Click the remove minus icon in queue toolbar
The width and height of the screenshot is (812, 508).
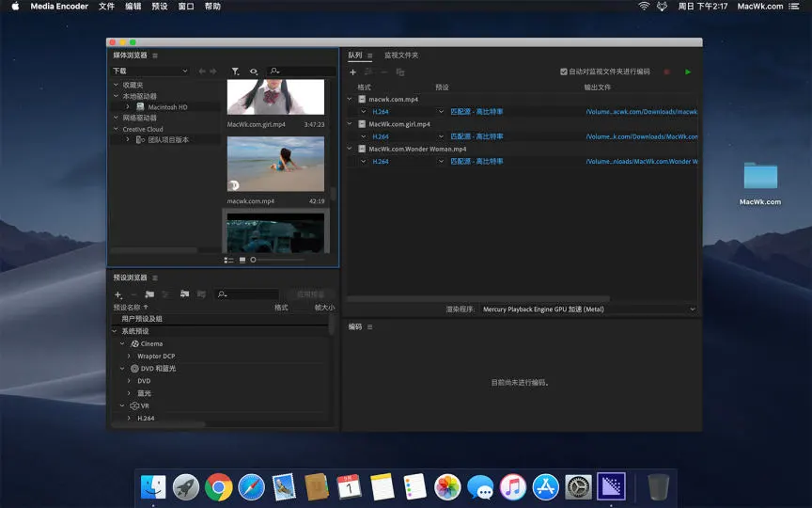(384, 72)
